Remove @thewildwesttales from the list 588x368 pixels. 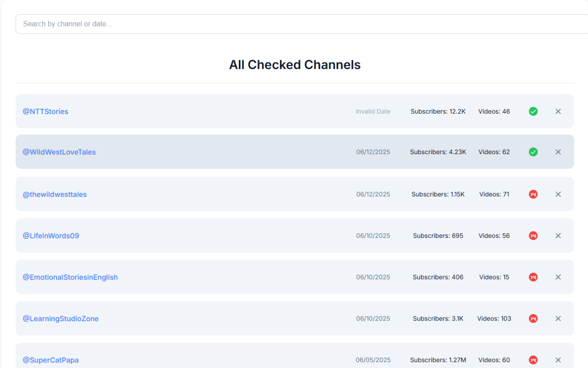pyautogui.click(x=558, y=194)
